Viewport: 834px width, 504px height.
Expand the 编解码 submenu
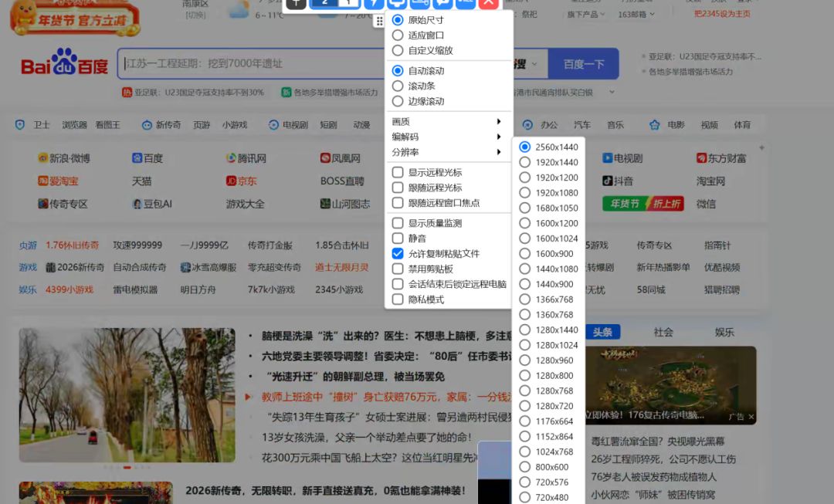tap(447, 137)
